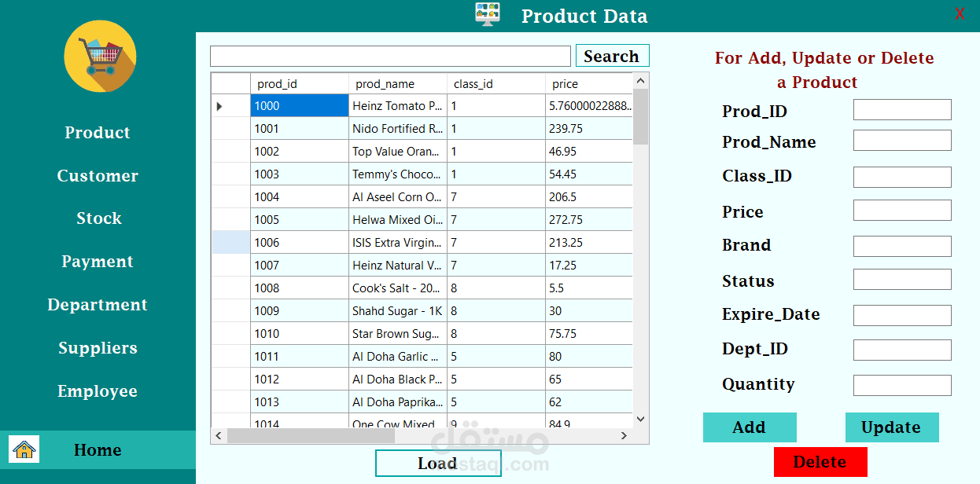The height and width of the screenshot is (484, 980).
Task: Sort by the price column header
Action: (588, 84)
